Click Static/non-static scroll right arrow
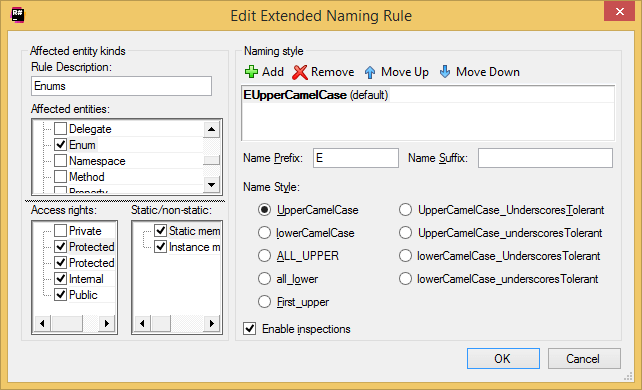Image resolution: width=642 pixels, height=390 pixels. [212, 323]
